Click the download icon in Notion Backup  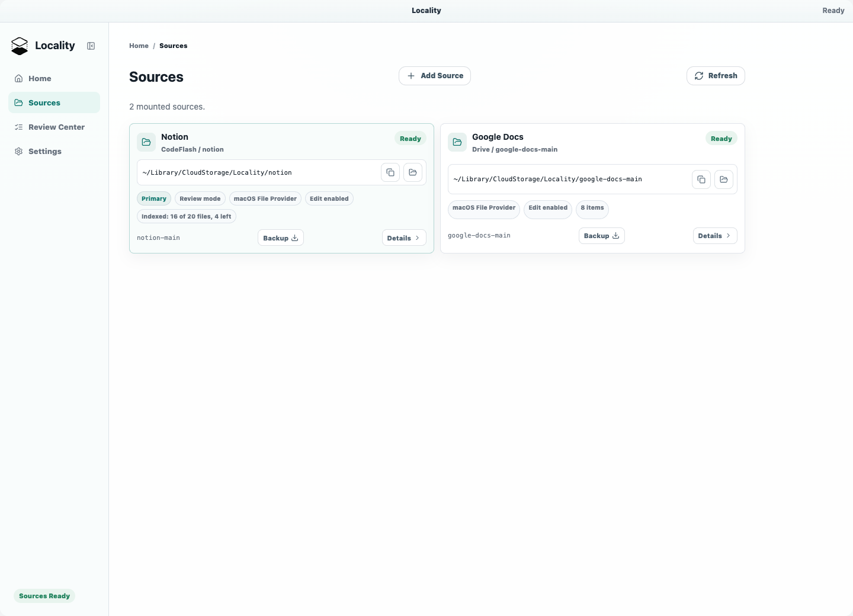coord(295,238)
